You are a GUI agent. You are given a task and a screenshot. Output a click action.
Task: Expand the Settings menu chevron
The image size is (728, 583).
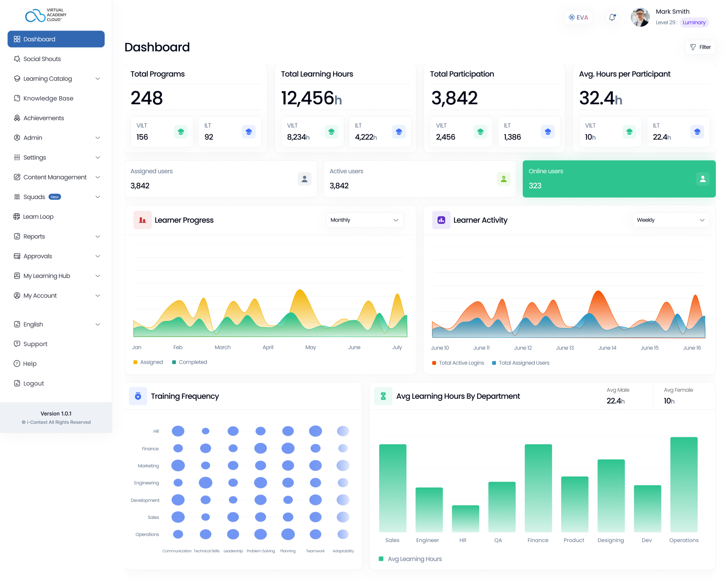[x=98, y=157]
